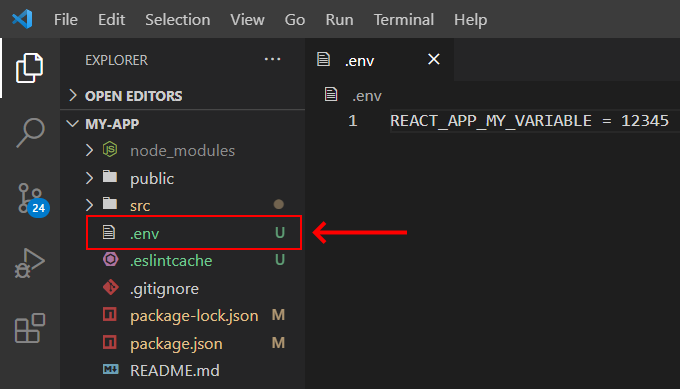Click the public folder icon
680x389 pixels.
(110, 177)
